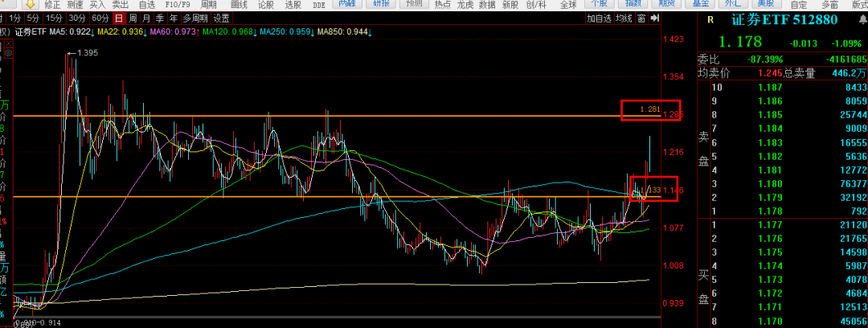Switch chart to 60分 period
This screenshot has height=328, width=868.
pyautogui.click(x=100, y=18)
